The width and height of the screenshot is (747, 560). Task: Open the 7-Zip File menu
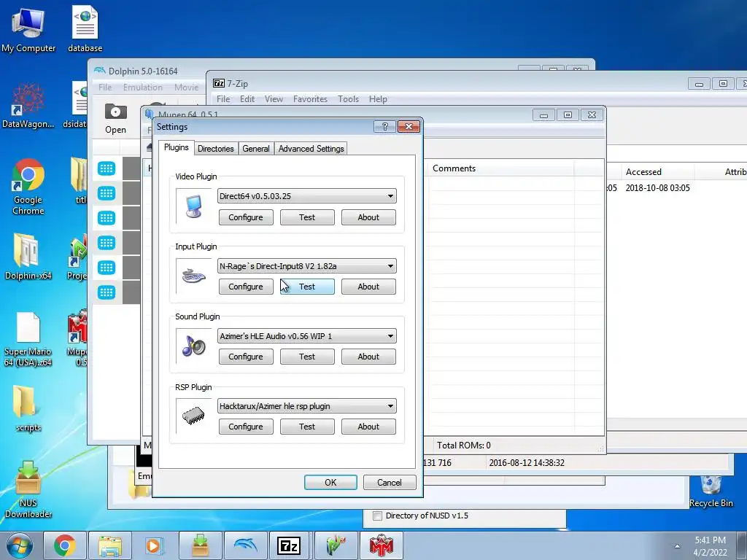tap(223, 99)
